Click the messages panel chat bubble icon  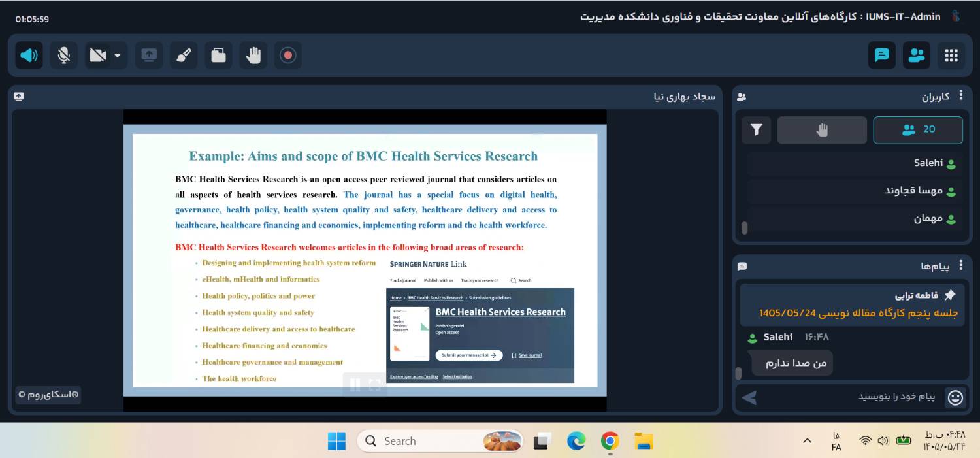742,267
